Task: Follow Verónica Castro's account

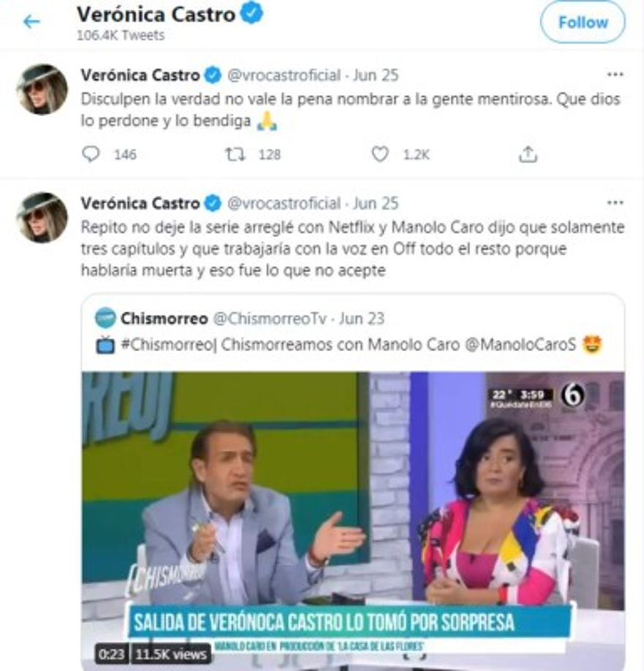Action: pyautogui.click(x=583, y=22)
